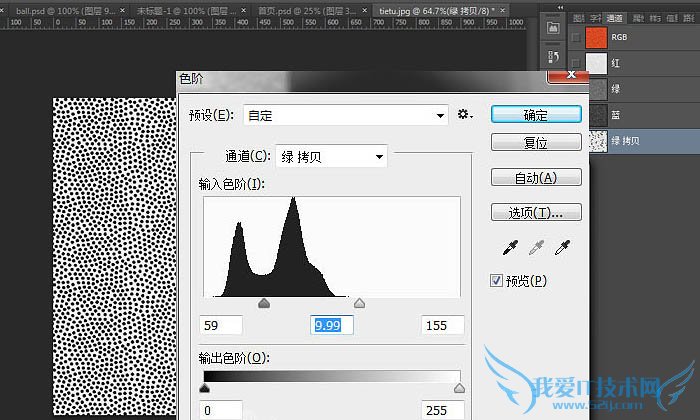The width and height of the screenshot is (700, 420).
Task: Click the input levels midtone gray slider
Action: tap(264, 302)
